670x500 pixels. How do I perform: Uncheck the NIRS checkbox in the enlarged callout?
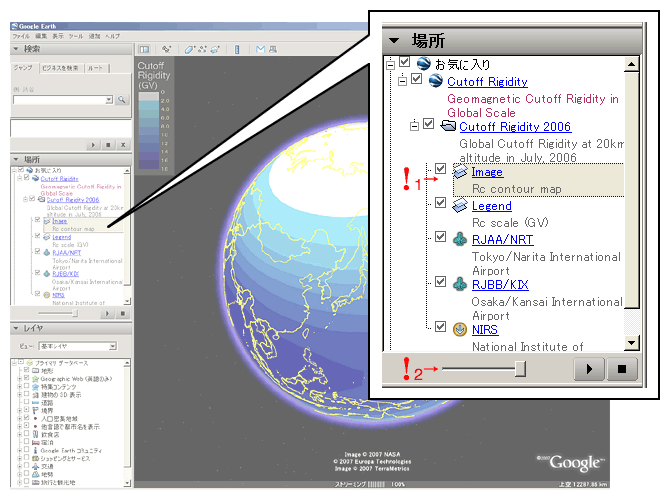tap(441, 327)
